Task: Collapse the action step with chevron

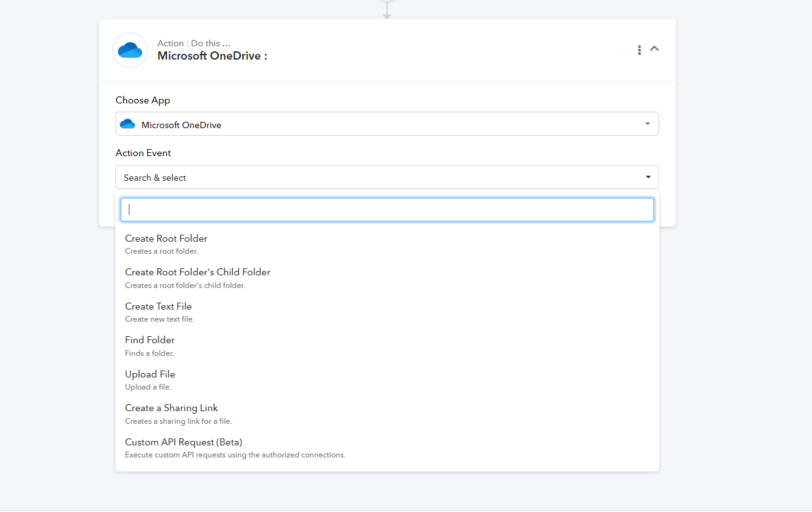Action: click(655, 49)
